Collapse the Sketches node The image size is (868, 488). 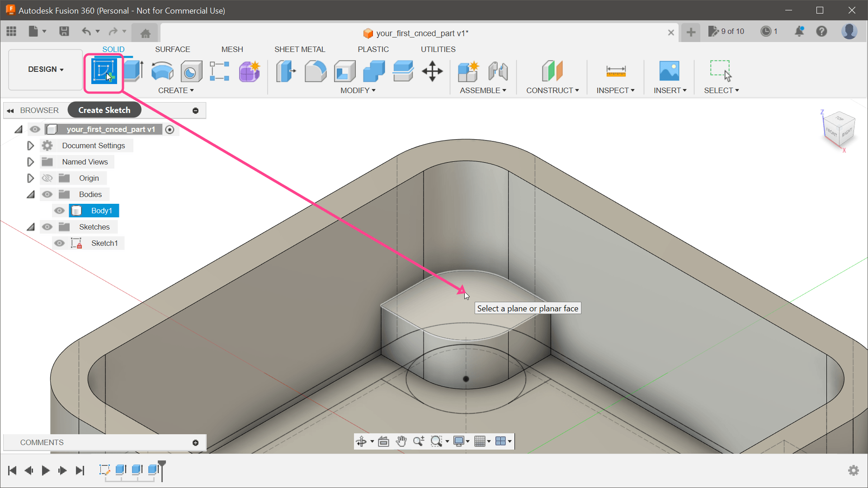coord(30,227)
